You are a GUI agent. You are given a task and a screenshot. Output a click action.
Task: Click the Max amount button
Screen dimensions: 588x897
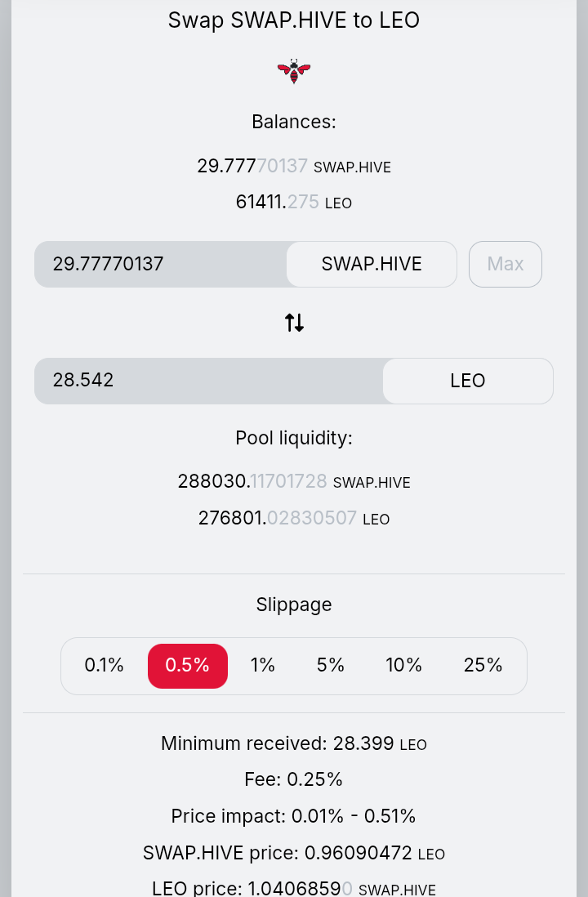point(505,264)
